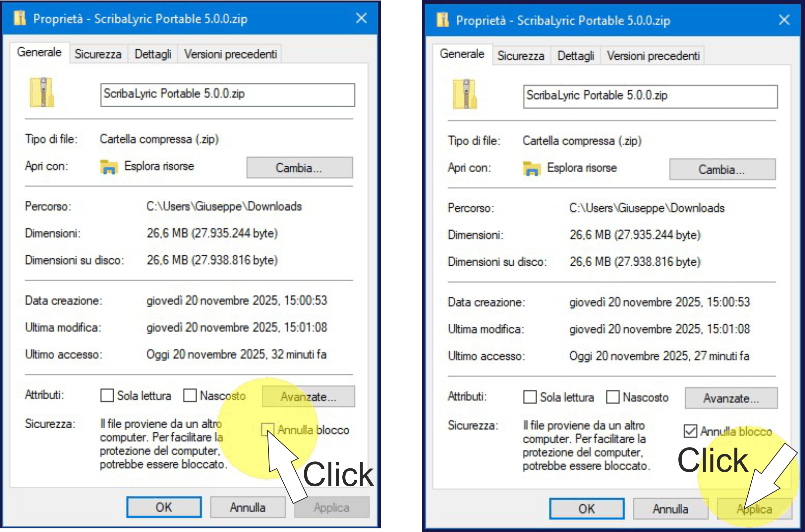Toggle 'Nascosto' checkbox in left dialog
The image size is (805, 532).
(x=190, y=396)
